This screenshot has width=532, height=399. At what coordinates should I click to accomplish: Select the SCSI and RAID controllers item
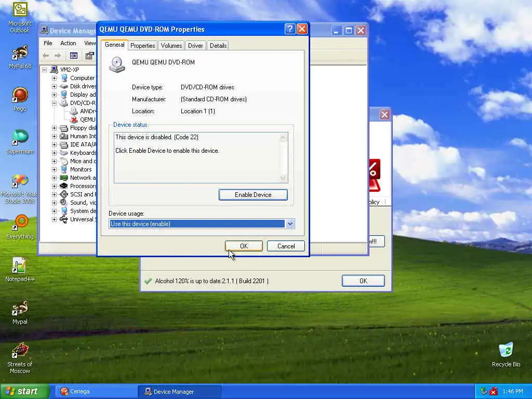pyautogui.click(x=83, y=194)
